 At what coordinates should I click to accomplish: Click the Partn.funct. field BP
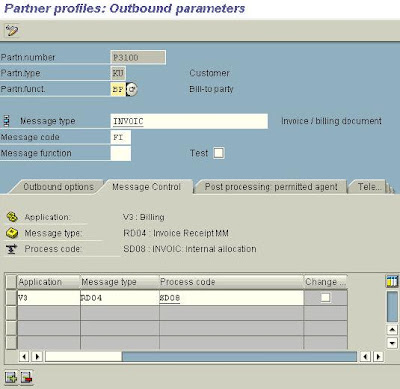pyautogui.click(x=118, y=89)
